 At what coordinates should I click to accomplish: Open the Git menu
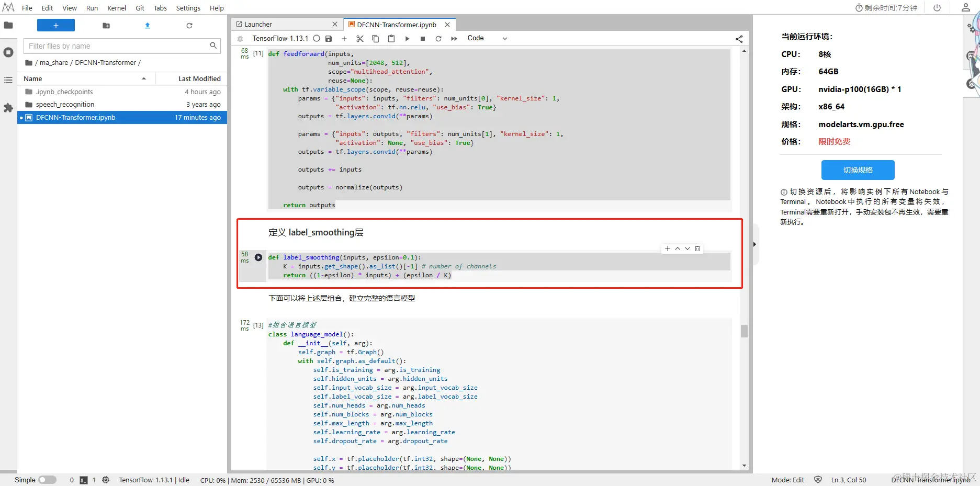140,8
